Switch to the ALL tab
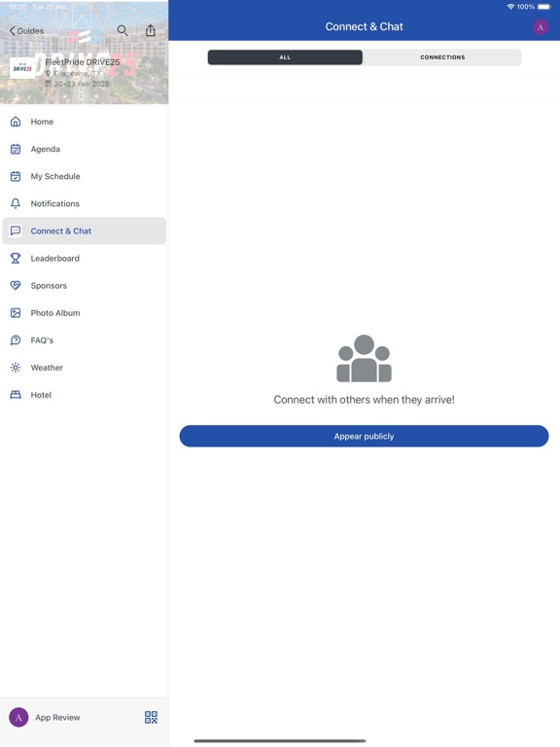The height and width of the screenshot is (747, 560). coord(285,57)
